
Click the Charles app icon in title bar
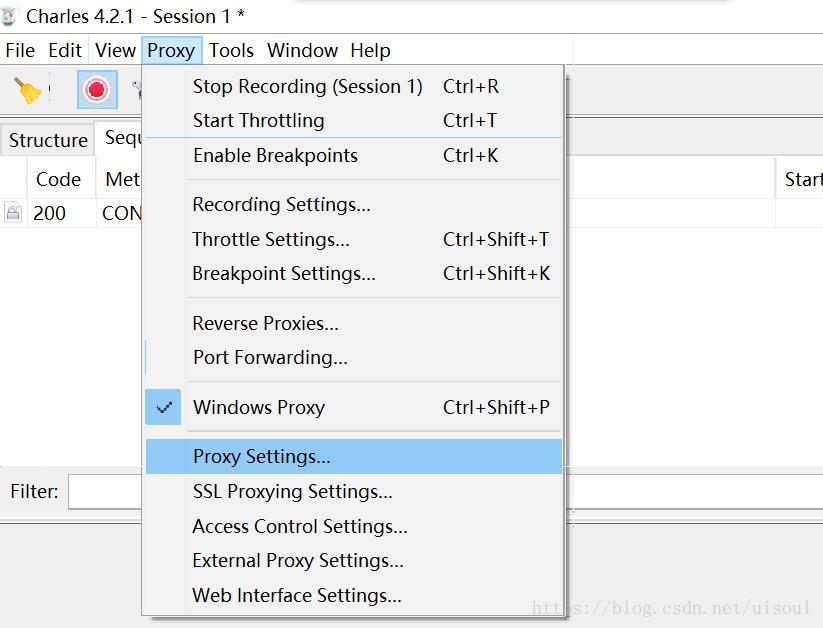(x=9, y=16)
